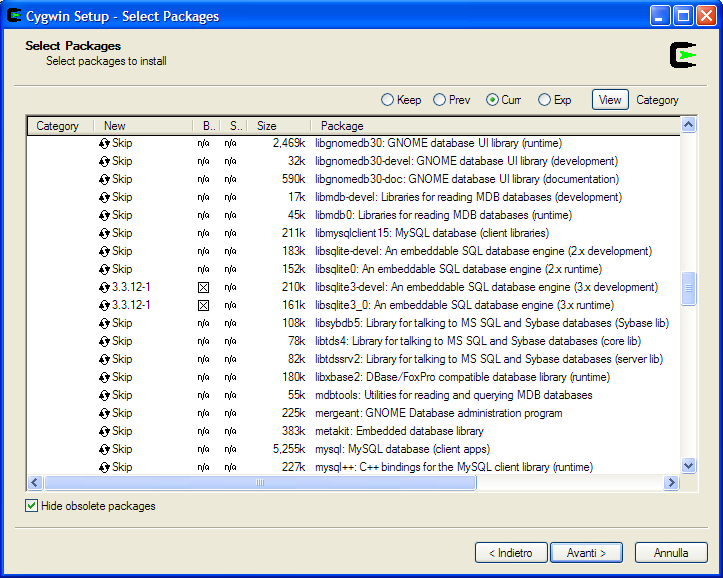Screen dimensions: 723x578
Task: Click Cygwin logo in title bar
Action: coord(14,16)
